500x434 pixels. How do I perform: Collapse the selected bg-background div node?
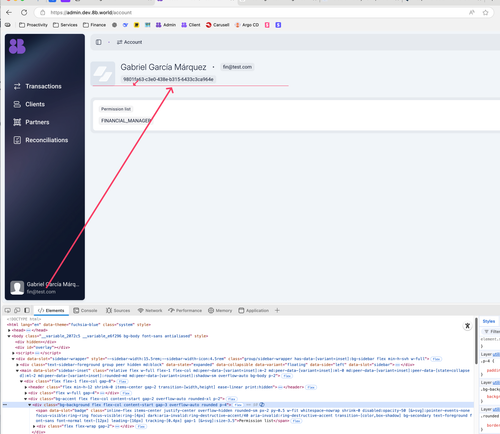coord(30,405)
